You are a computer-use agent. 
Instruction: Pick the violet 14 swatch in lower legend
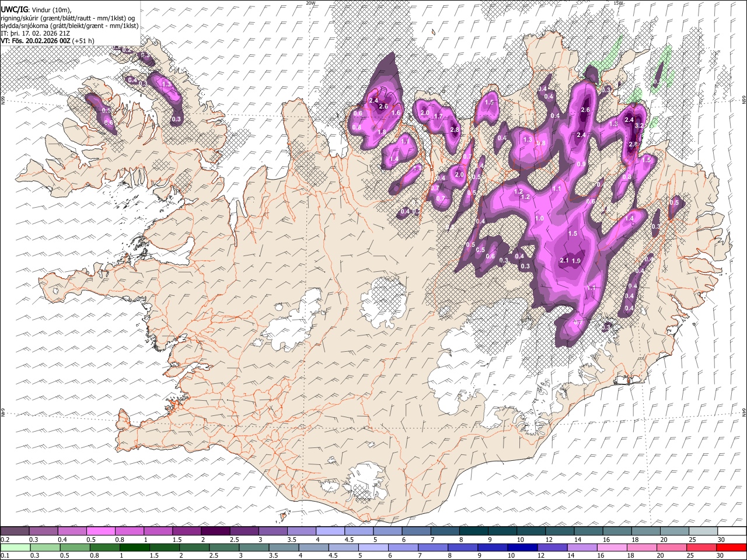581,547
